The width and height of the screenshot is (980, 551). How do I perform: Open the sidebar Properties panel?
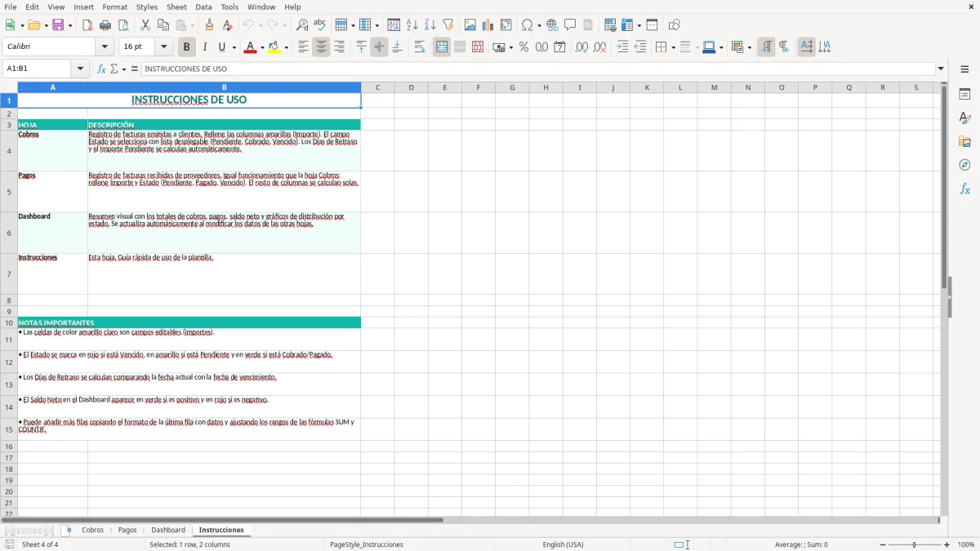coord(964,94)
